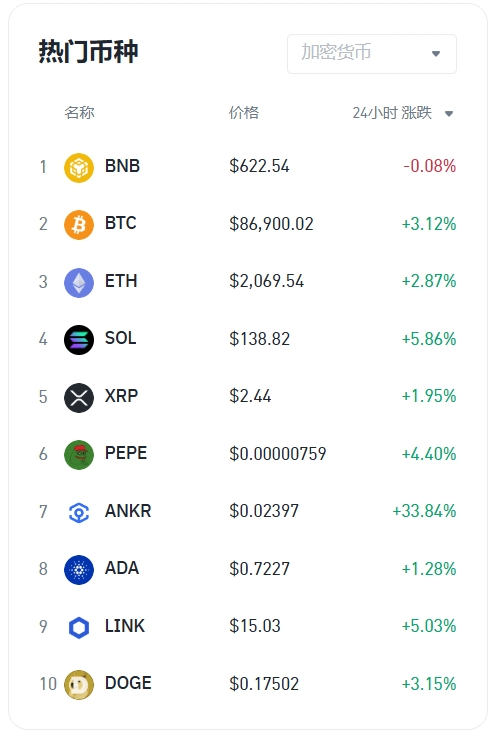Click the BNB coin icon

coord(79,168)
